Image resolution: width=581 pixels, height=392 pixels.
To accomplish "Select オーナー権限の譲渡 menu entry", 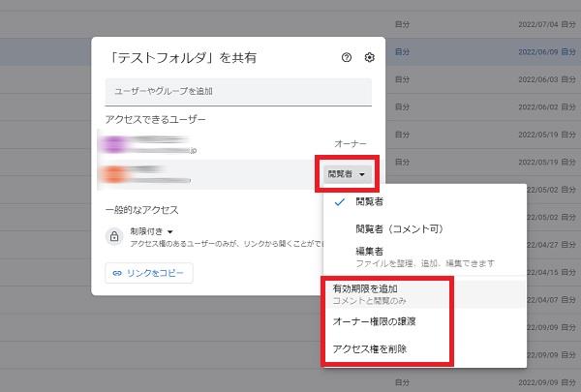I will coord(374,320).
